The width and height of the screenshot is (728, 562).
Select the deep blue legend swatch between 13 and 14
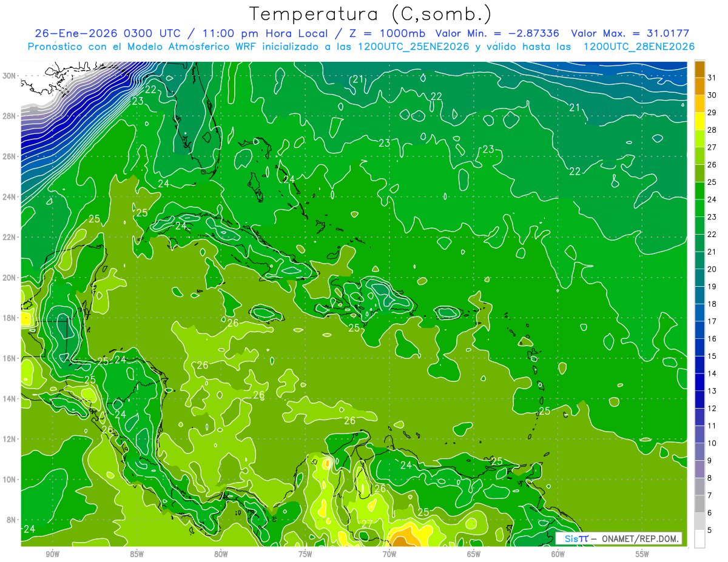pos(699,382)
